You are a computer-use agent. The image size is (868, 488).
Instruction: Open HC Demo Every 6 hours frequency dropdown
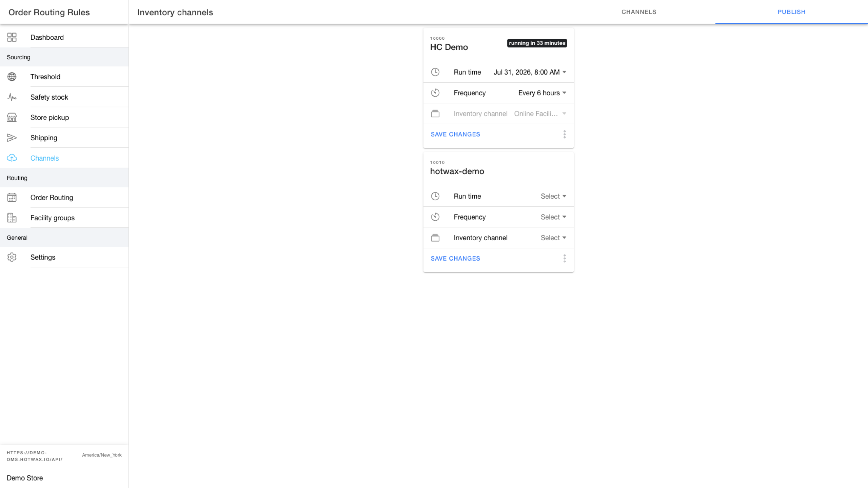[542, 93]
